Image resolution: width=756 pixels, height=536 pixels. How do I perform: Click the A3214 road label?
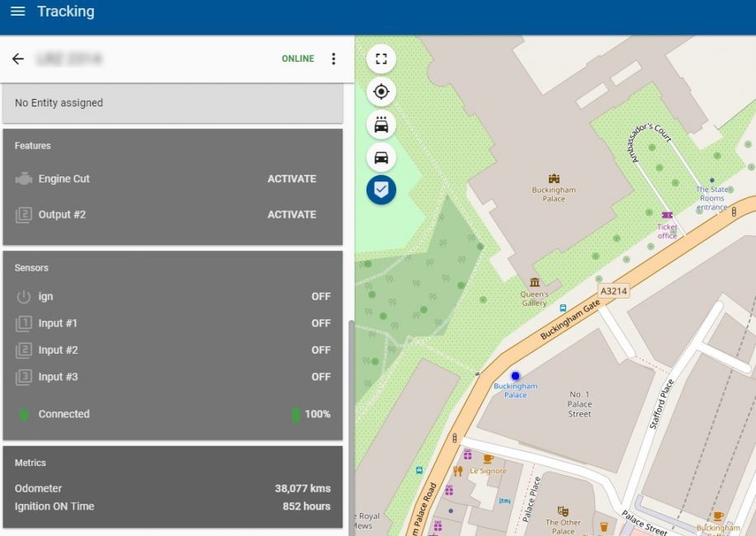(x=614, y=291)
